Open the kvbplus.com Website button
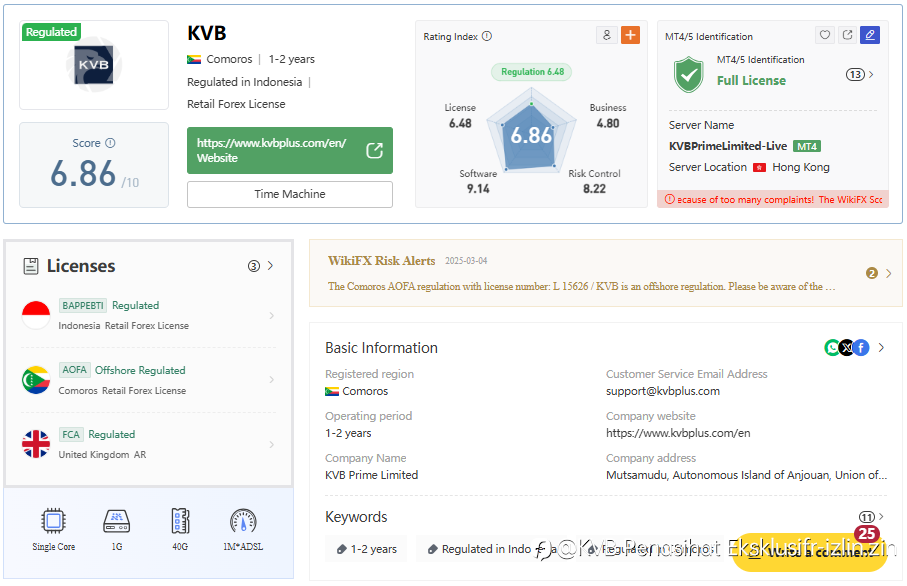Screen dimensions: 907x586 (x=290, y=150)
